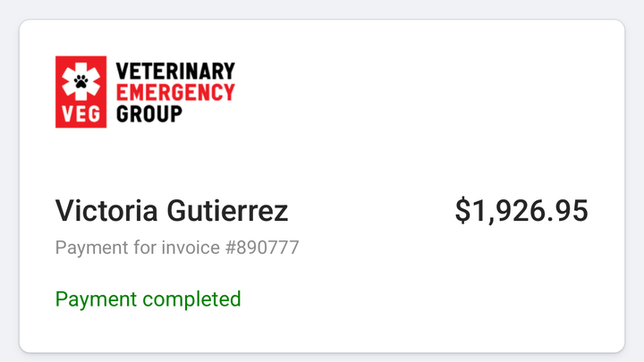The image size is (644, 362).
Task: Click the VETERINARY word in the logo
Action: point(175,71)
